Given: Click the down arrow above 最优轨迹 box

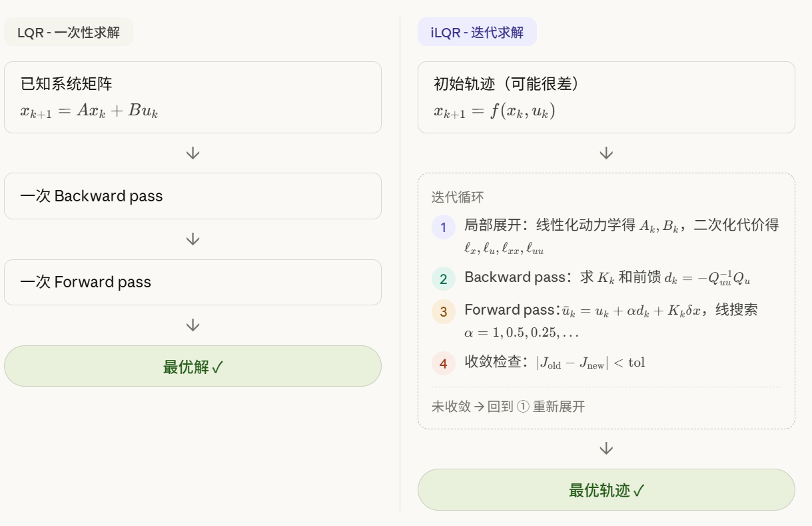Looking at the screenshot, I should tap(606, 449).
